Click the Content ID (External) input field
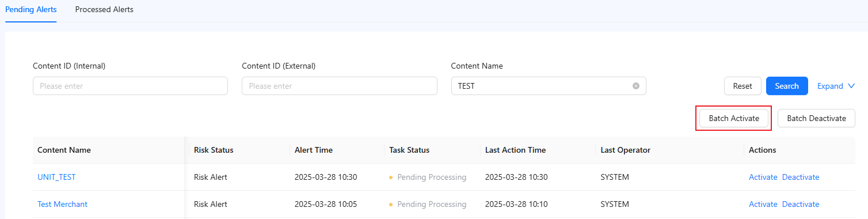Image resolution: width=868 pixels, height=219 pixels. point(339,86)
